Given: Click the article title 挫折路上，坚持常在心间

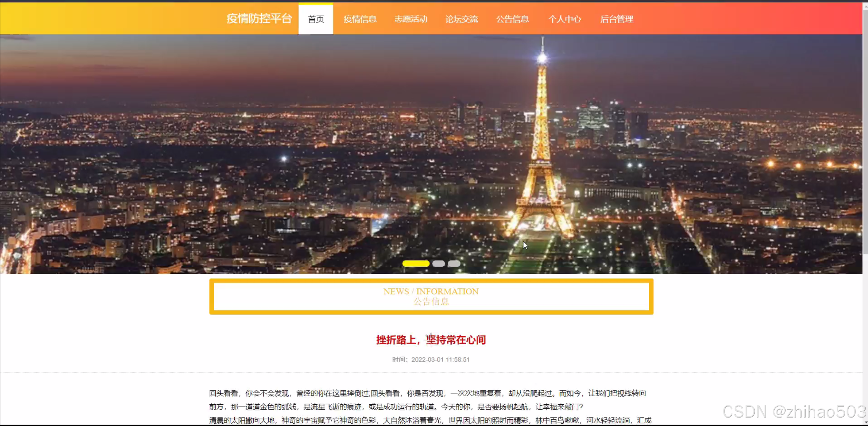Looking at the screenshot, I should (x=431, y=340).
